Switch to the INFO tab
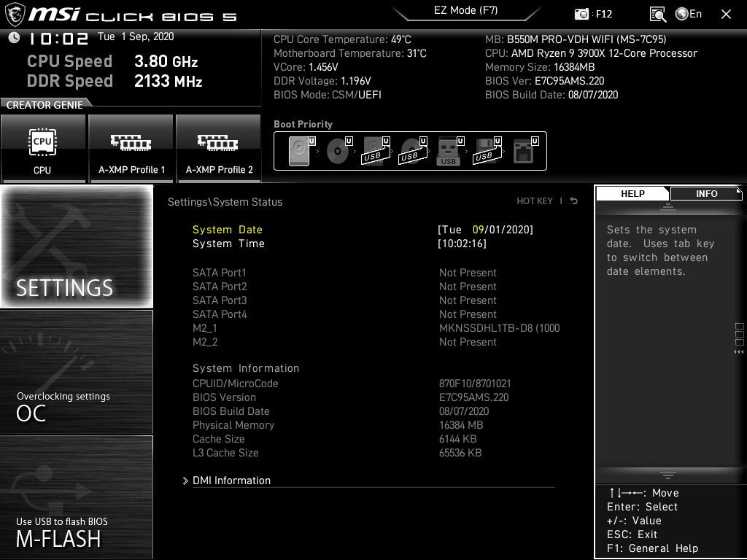Viewport: 747px width, 560px height. [x=706, y=194]
